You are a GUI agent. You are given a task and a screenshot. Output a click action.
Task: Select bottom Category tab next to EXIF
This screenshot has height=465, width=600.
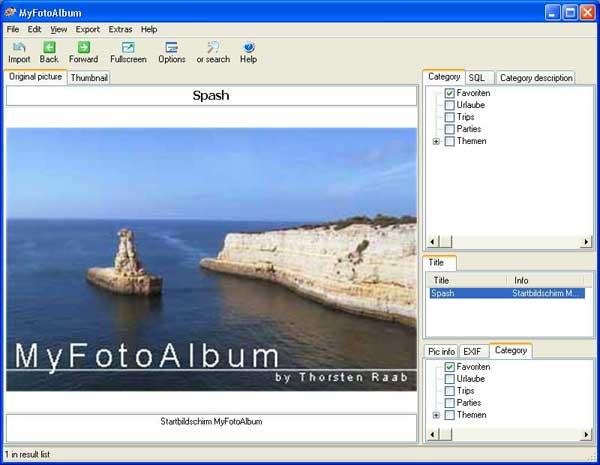coord(510,350)
